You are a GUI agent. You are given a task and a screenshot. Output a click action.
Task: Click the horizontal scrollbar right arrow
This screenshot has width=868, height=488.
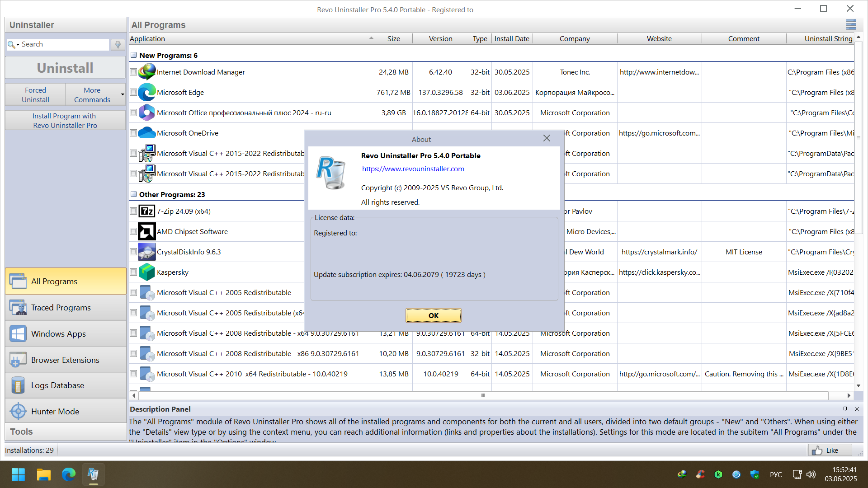point(849,395)
